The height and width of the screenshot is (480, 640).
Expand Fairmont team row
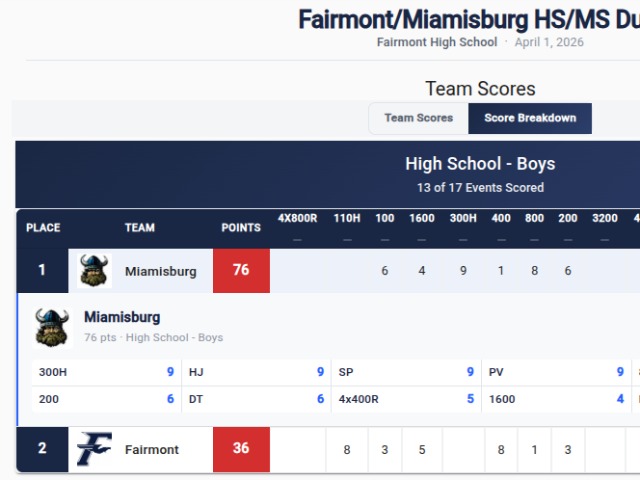[152, 449]
